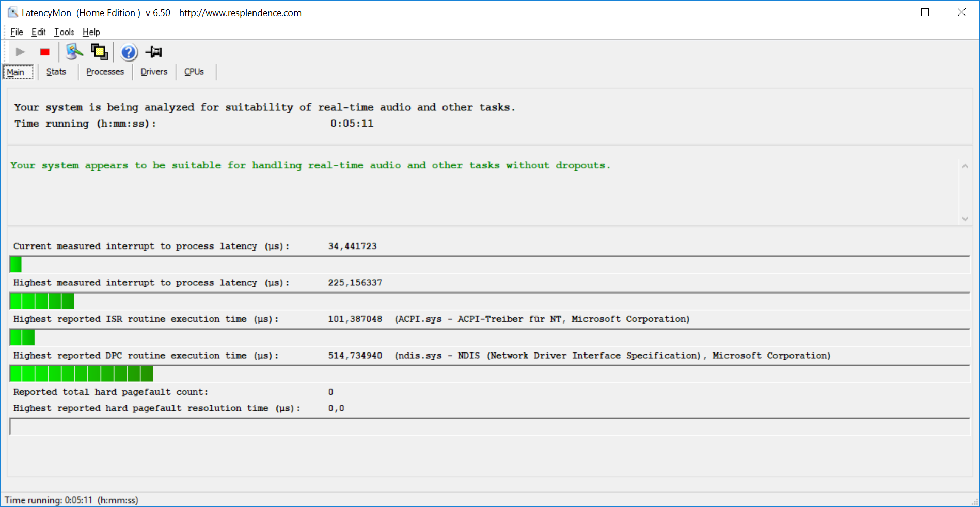Screen dimensions: 980x507
Task: Open the Options wrench icon in toolbar
Action: (x=74, y=52)
